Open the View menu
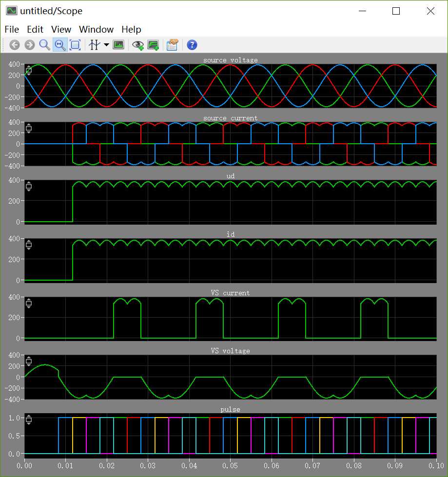The width and height of the screenshot is (448, 477). coord(61,30)
